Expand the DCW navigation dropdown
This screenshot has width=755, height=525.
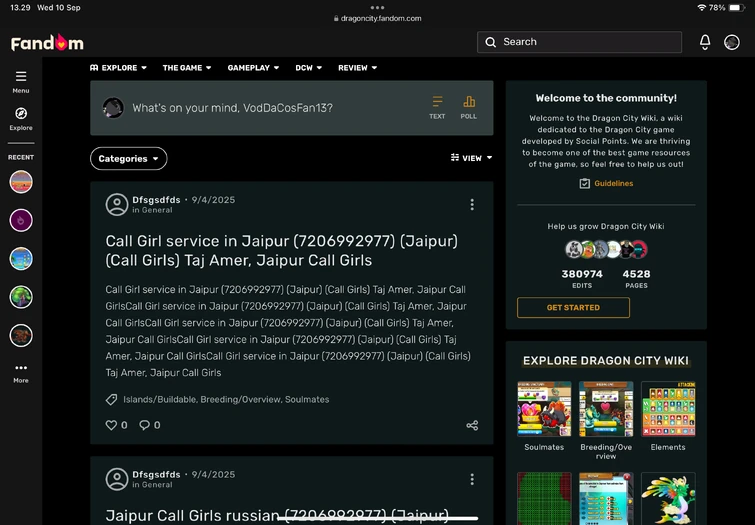point(309,68)
